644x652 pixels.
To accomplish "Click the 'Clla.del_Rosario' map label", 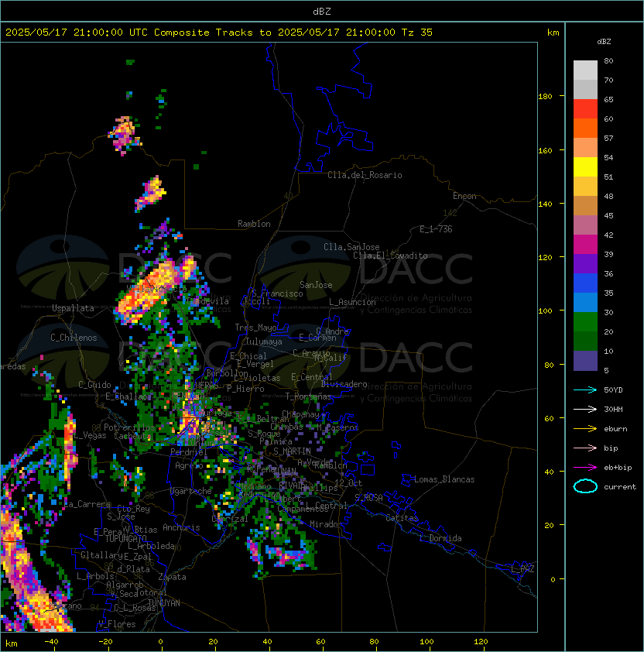I will click(x=365, y=175).
